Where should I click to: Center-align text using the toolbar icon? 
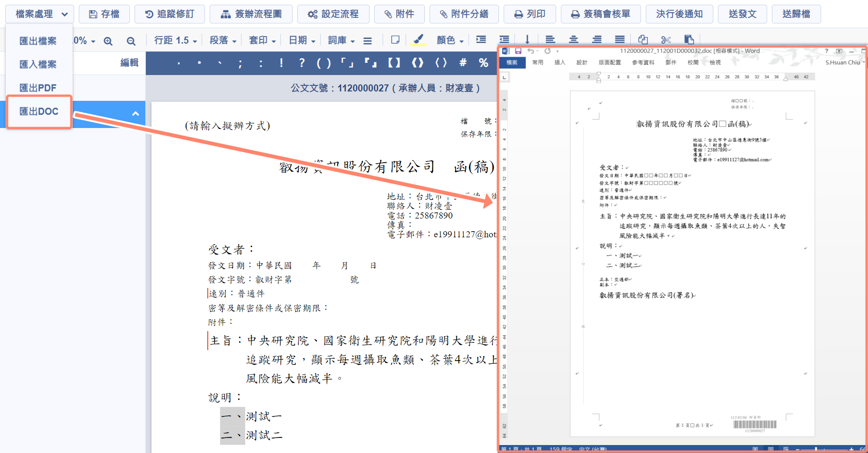click(x=573, y=40)
